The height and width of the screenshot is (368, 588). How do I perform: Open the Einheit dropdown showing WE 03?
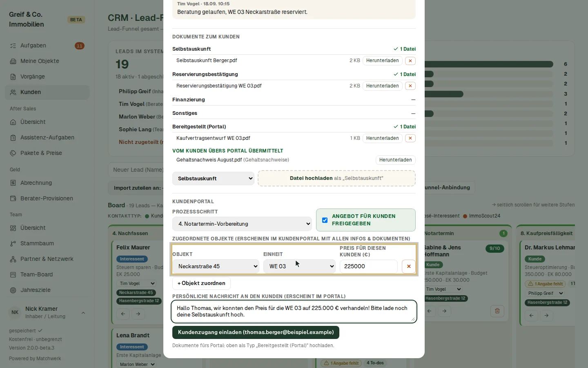coord(300,267)
